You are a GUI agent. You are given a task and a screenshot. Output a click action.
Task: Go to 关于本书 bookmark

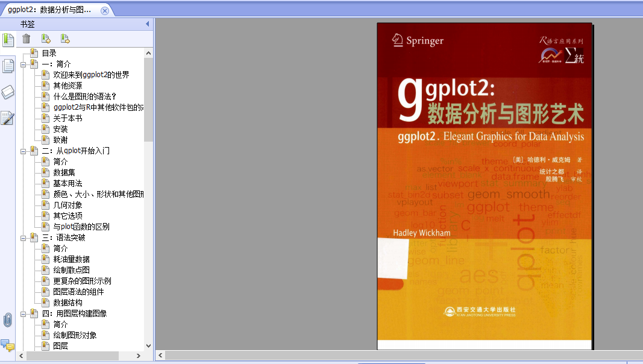coord(67,118)
